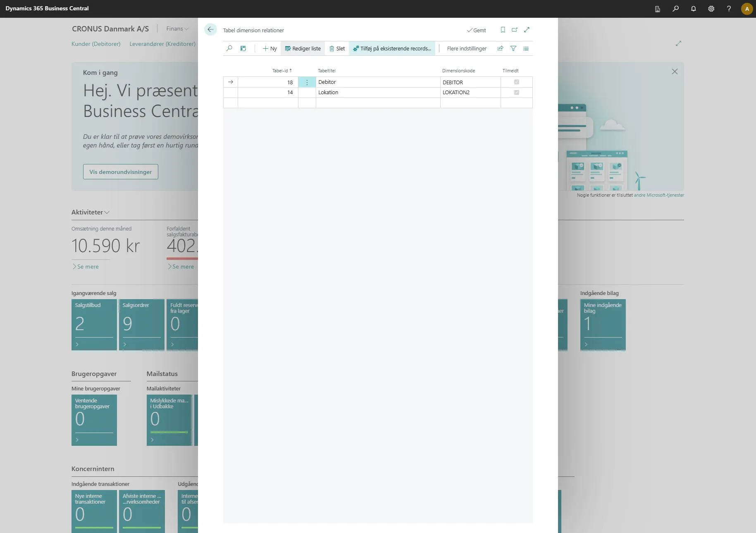Open the Dimensionskode column header menu
This screenshot has height=533, width=756.
pos(458,71)
